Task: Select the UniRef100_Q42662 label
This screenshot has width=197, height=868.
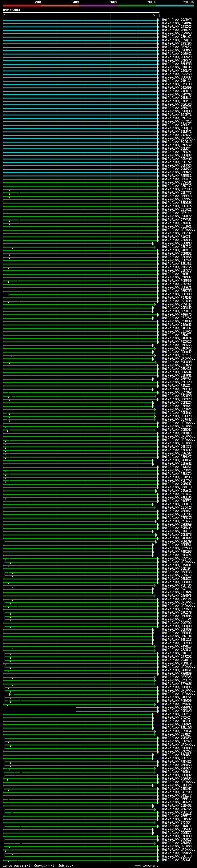Action: pos(177,135)
